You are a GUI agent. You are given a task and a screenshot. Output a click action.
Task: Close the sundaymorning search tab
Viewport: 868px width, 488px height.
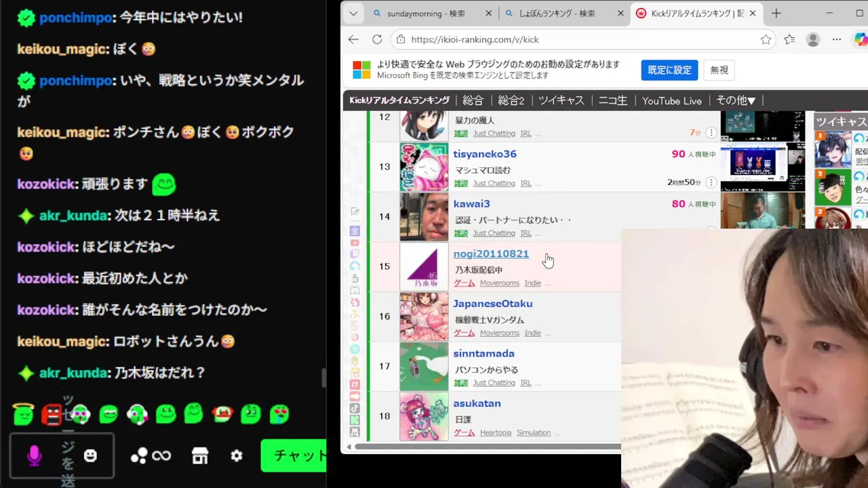pos(489,13)
